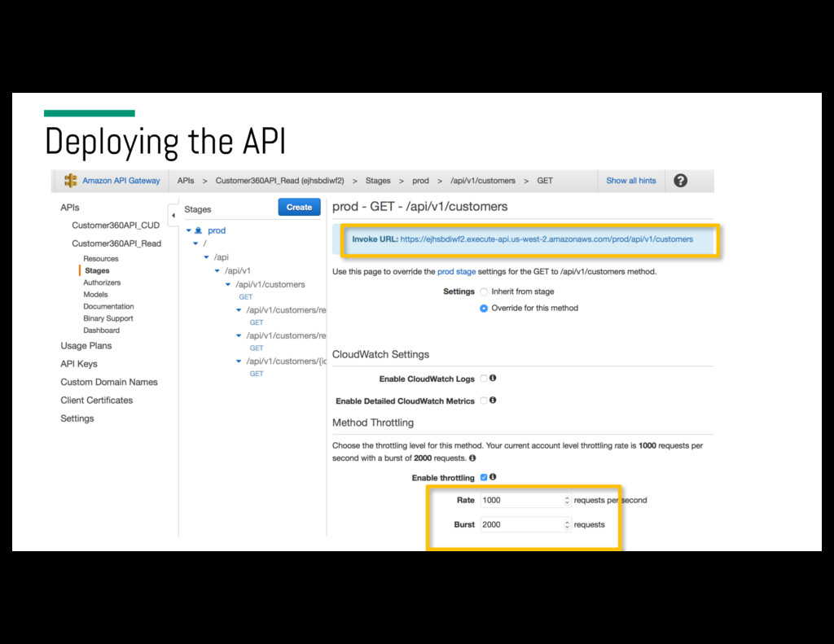The width and height of the screenshot is (834, 644).
Task: Select the /api/v1 tree item label
Action: (x=238, y=270)
